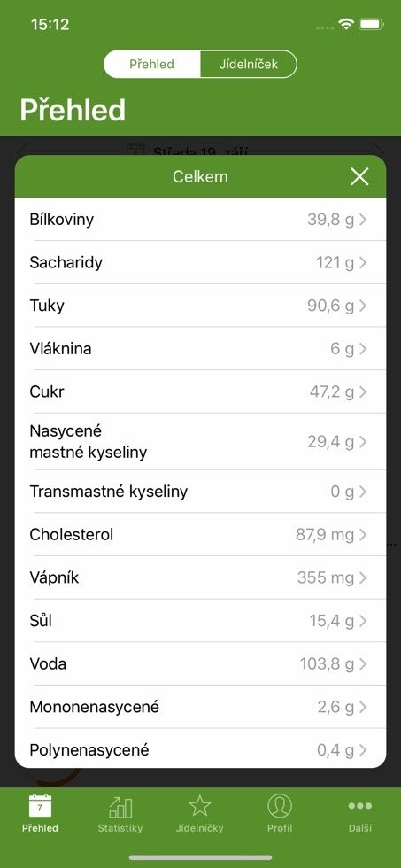Open Nasycené mastné kyseliny row

click(x=200, y=442)
